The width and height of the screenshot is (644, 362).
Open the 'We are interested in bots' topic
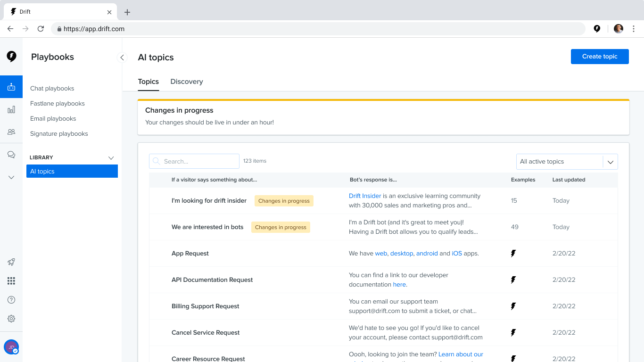click(x=207, y=227)
